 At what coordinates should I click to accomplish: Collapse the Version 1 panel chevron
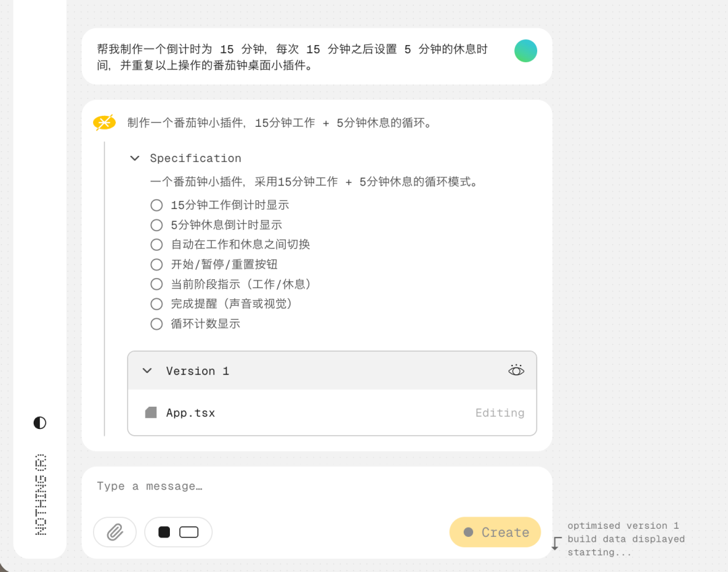point(147,370)
